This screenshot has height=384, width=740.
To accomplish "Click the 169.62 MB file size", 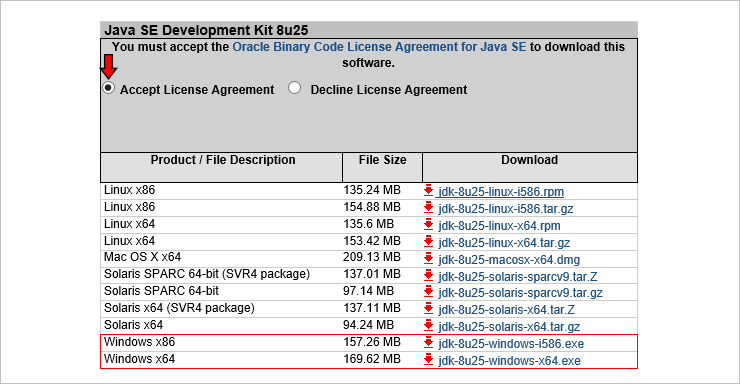I will pos(372,359).
